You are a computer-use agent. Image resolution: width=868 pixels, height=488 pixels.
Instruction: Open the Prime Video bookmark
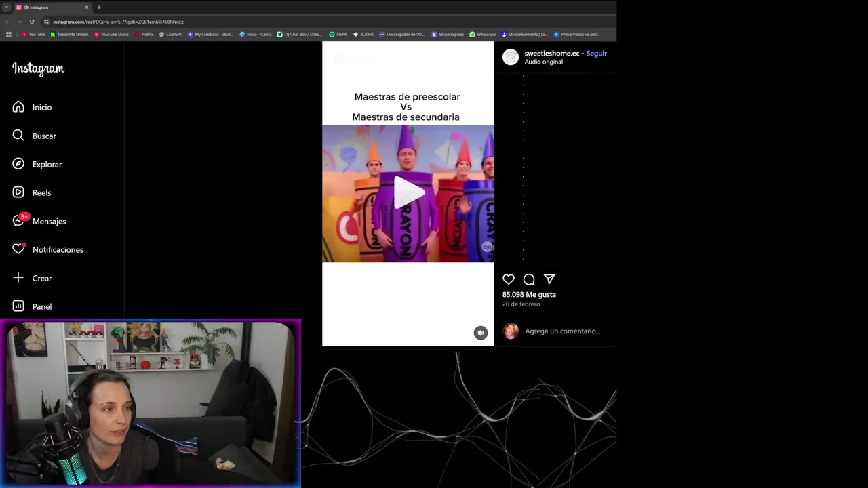[x=577, y=34]
